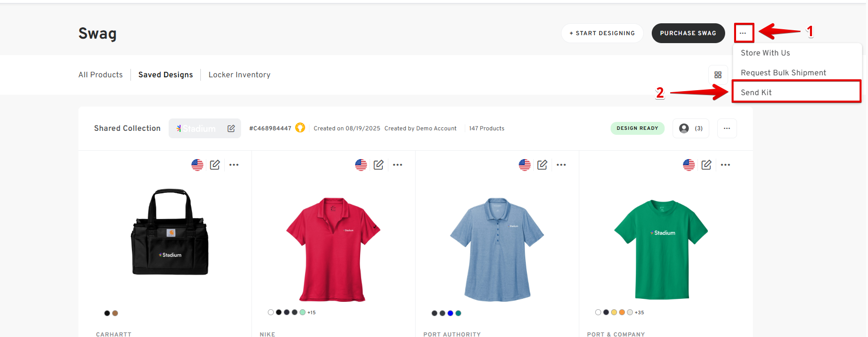Viewport: 868px width, 337px height.
Task: Switch to the Locker Inventory tab
Action: pyautogui.click(x=239, y=75)
